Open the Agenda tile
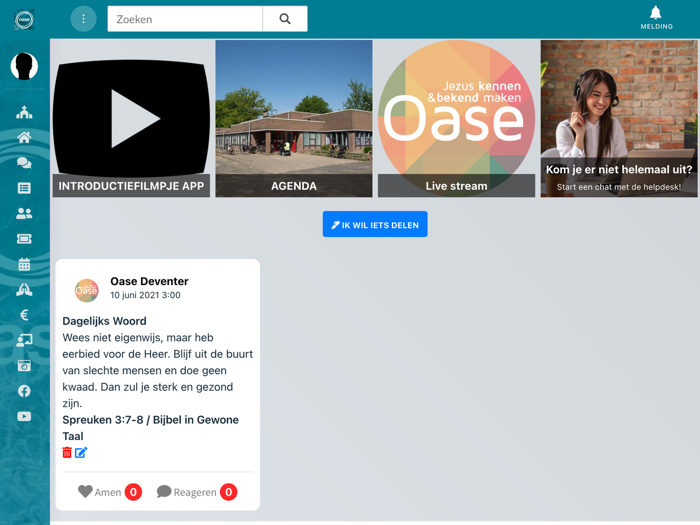 pos(294,119)
